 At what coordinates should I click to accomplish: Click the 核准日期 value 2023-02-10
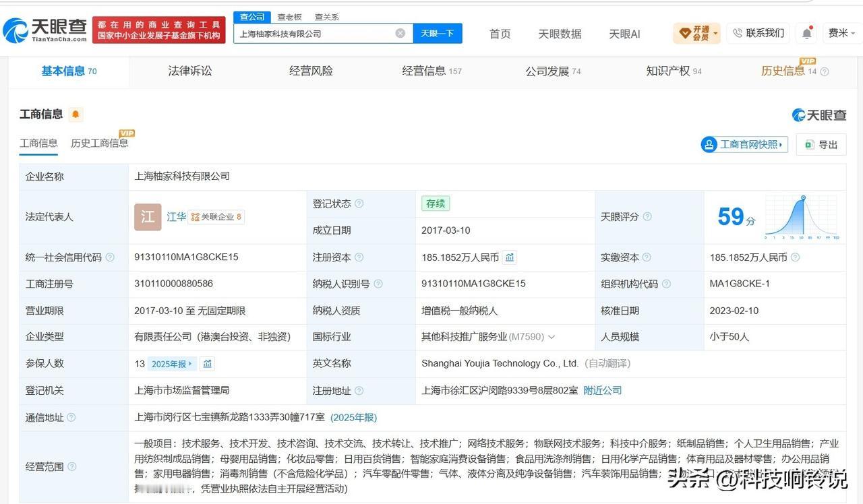tap(734, 311)
